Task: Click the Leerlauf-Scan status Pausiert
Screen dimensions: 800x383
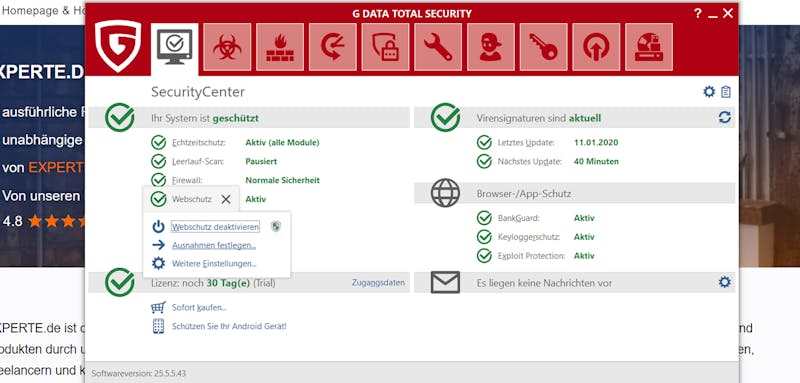Action: [261, 161]
